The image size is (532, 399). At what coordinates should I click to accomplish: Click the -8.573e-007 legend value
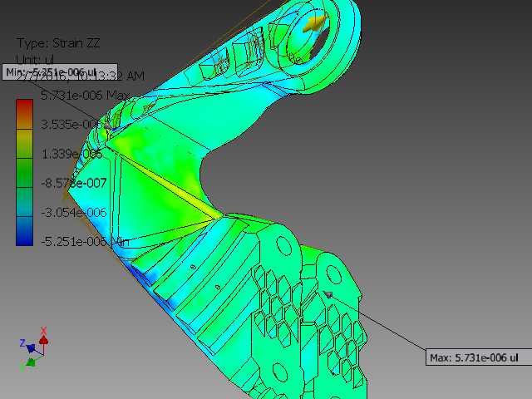point(74,183)
